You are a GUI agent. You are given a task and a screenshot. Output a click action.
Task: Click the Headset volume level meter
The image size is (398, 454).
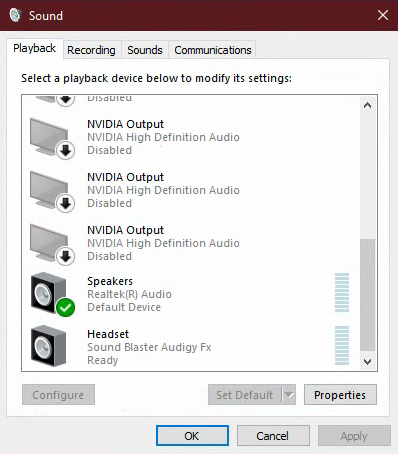click(342, 345)
